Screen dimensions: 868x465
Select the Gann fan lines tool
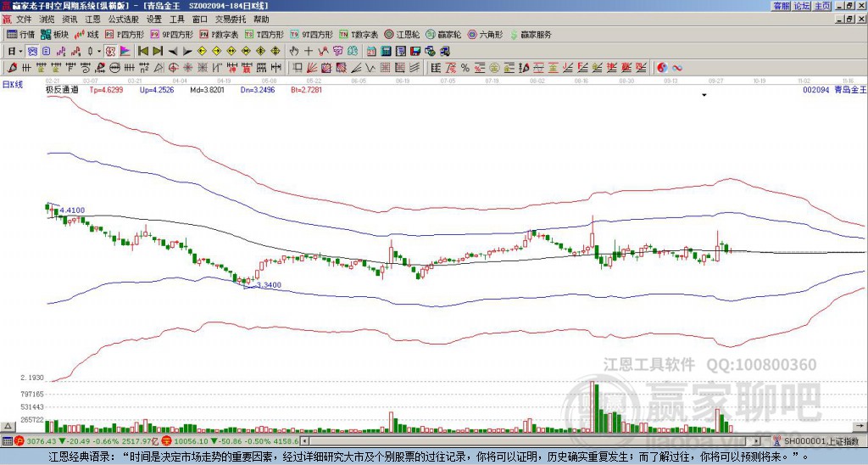(x=311, y=68)
